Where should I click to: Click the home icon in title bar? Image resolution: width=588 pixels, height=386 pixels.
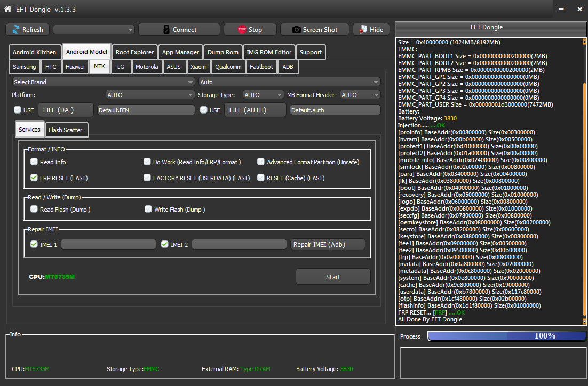[x=7, y=9]
